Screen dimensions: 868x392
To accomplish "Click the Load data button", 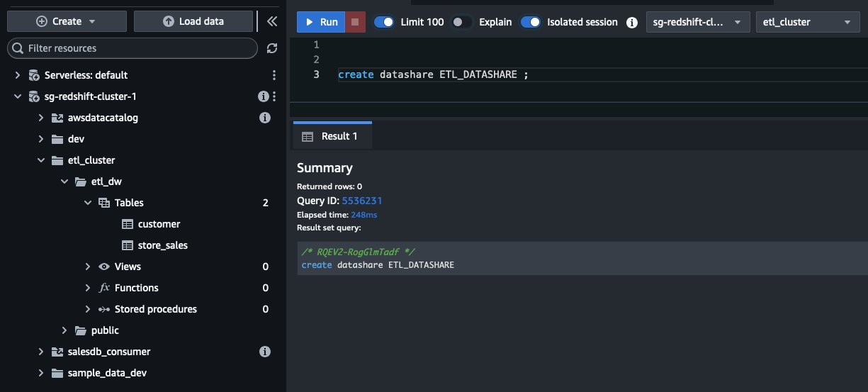I will (193, 21).
